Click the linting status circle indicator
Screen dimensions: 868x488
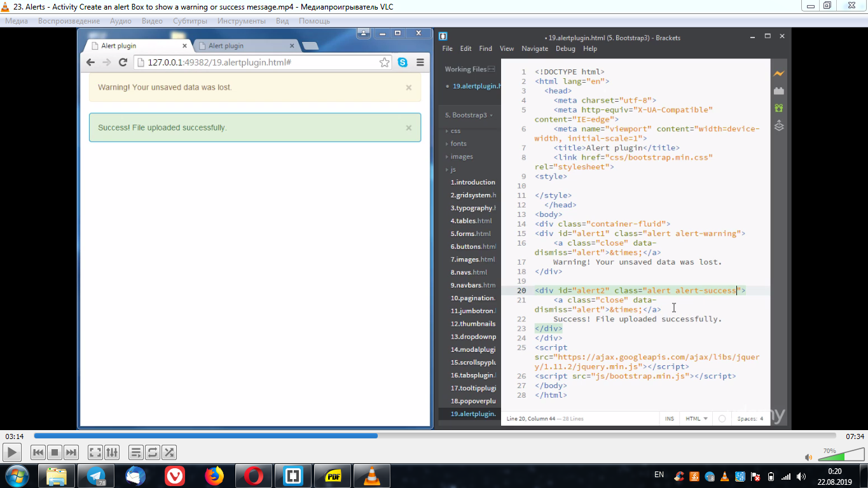[722, 419]
